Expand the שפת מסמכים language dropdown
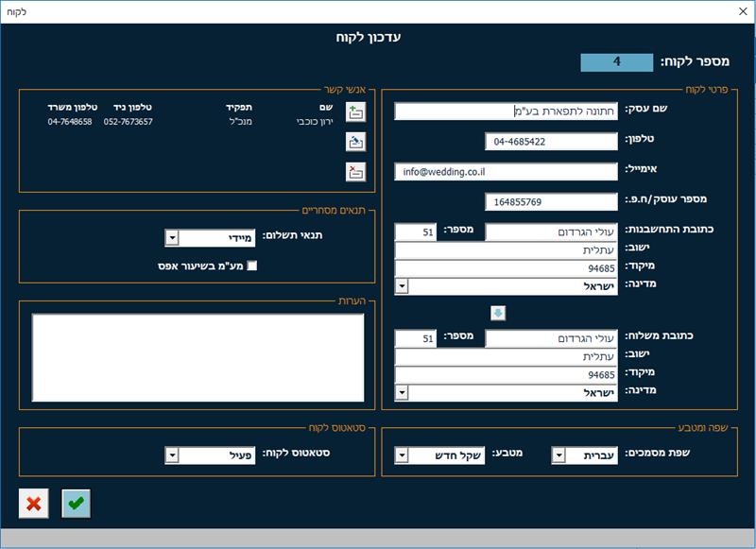 pos(558,455)
